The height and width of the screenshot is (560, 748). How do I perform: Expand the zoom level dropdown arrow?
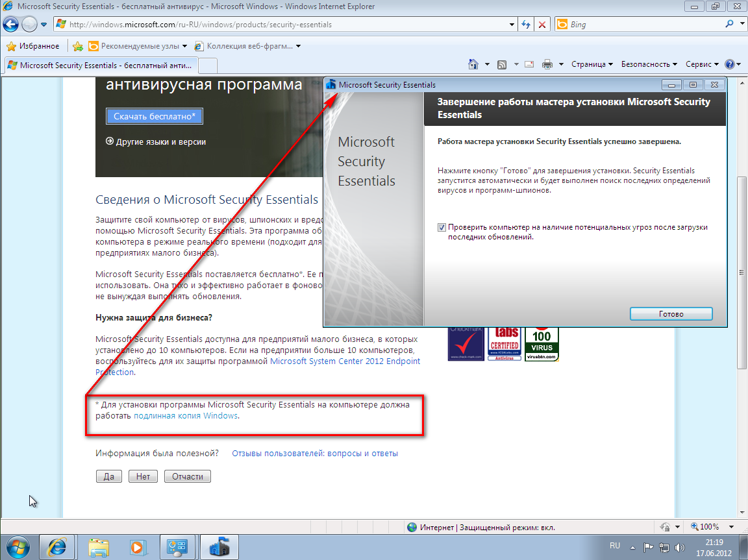point(731,527)
